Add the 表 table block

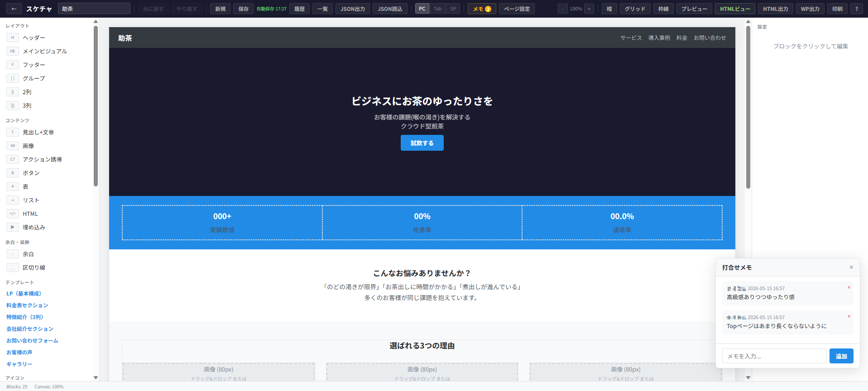25,186
